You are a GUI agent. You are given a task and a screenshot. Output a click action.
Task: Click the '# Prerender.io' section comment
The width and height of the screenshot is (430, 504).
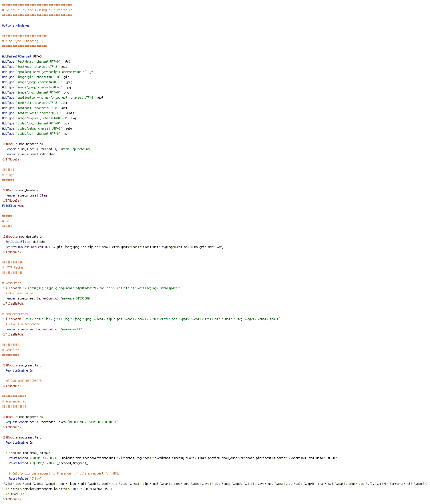tap(14, 401)
